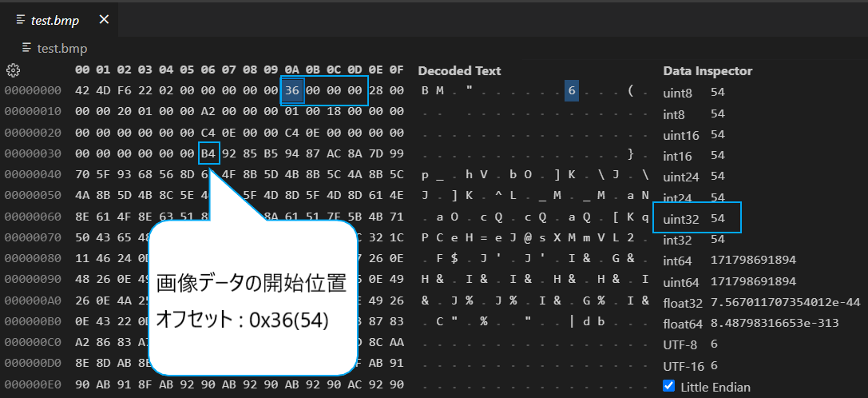This screenshot has width=868, height=398.
Task: Select byte 20 in row 00000010
Action: (124, 111)
